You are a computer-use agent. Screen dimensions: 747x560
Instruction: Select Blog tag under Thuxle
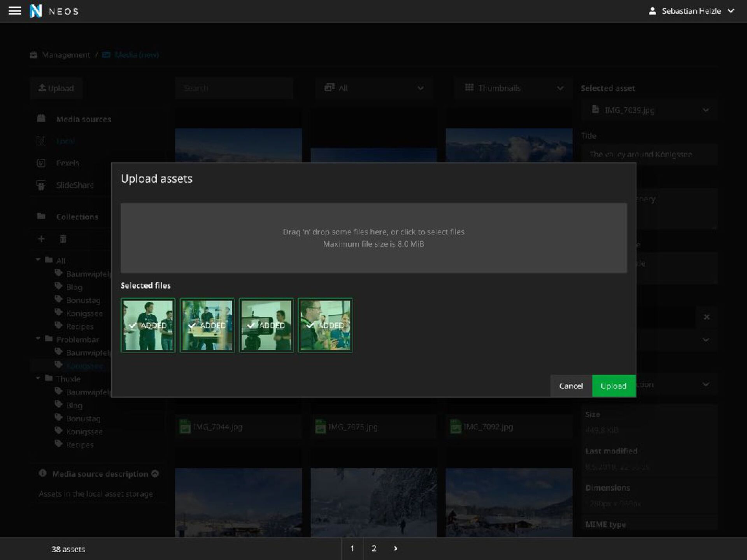(x=74, y=405)
